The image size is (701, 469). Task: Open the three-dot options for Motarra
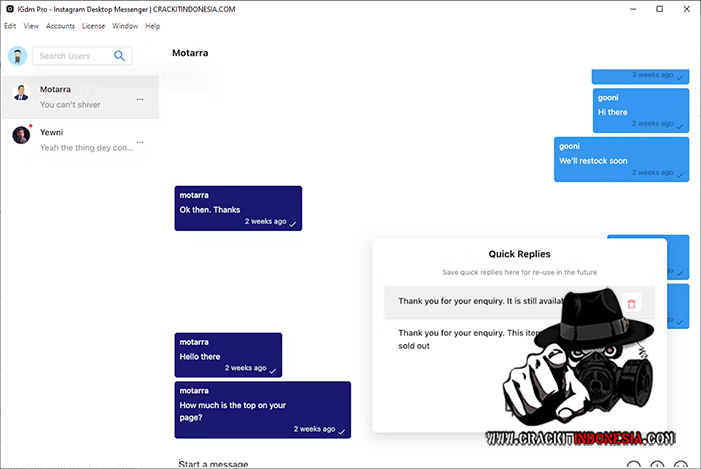click(140, 99)
